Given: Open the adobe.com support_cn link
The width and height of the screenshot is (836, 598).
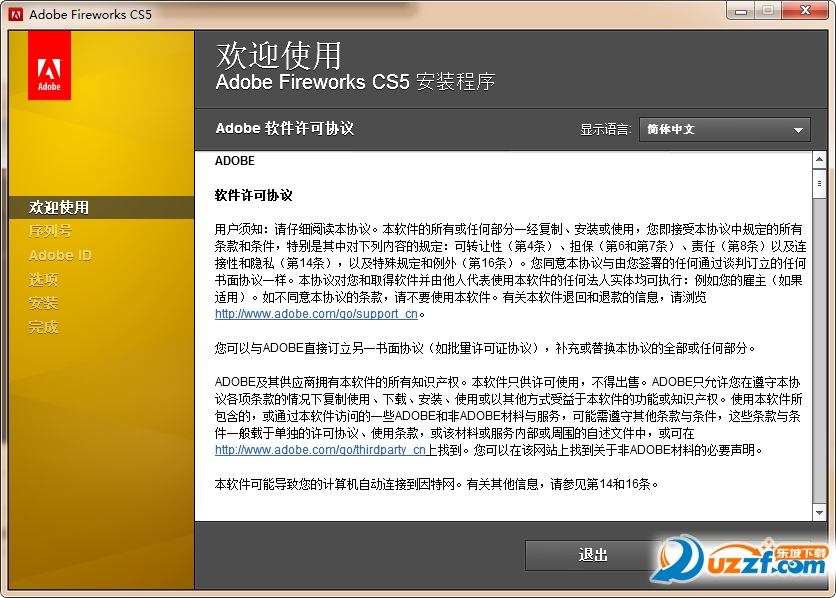Looking at the screenshot, I should tap(316, 314).
